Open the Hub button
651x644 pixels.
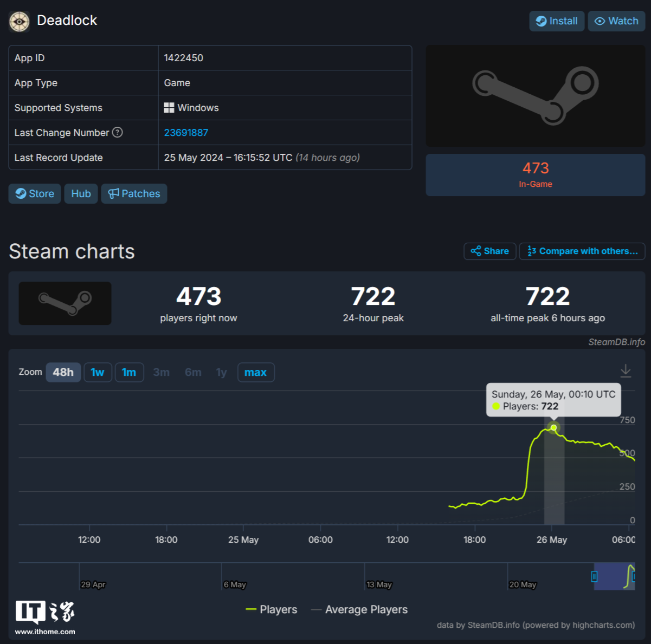point(81,194)
